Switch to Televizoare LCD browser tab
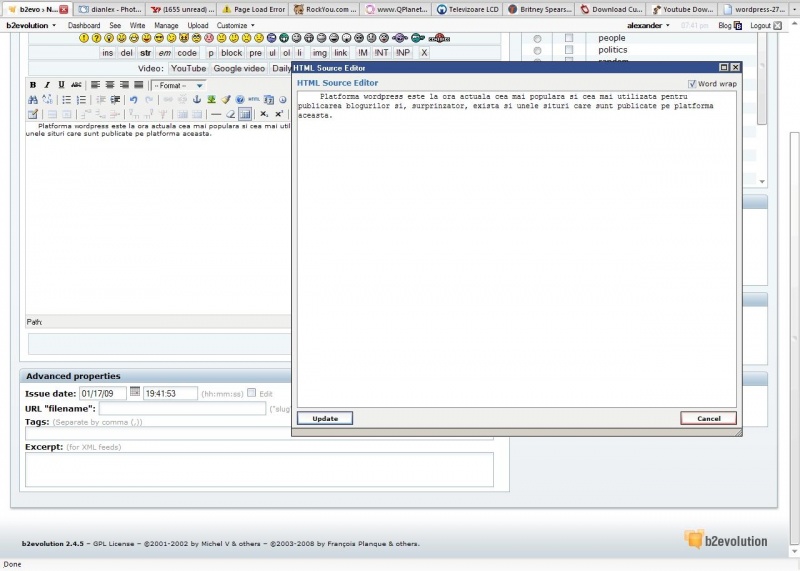Screen dimensions: 800x571 (x=468, y=9)
